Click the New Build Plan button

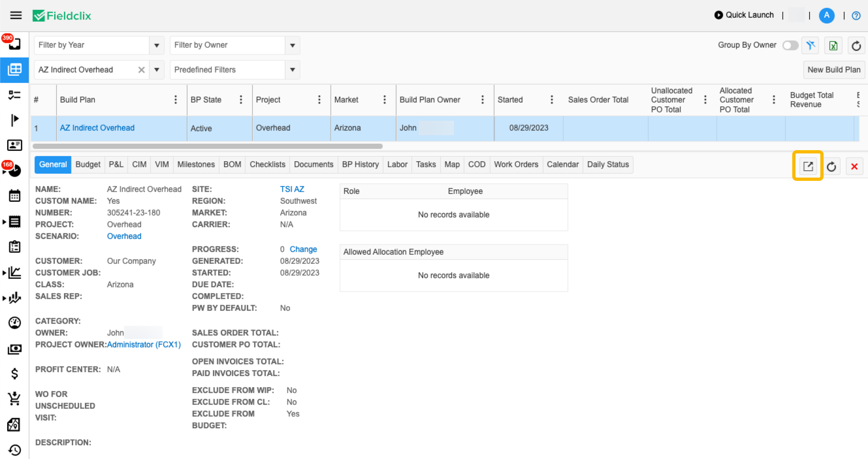834,70
